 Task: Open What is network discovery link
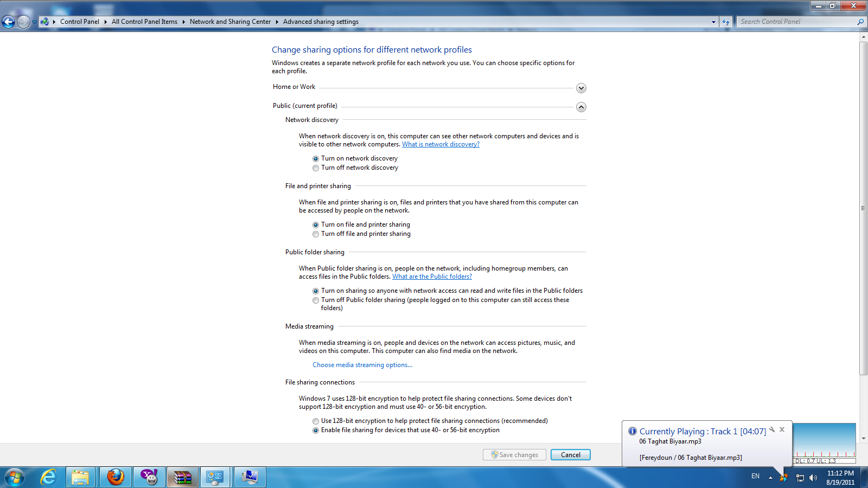click(x=441, y=144)
